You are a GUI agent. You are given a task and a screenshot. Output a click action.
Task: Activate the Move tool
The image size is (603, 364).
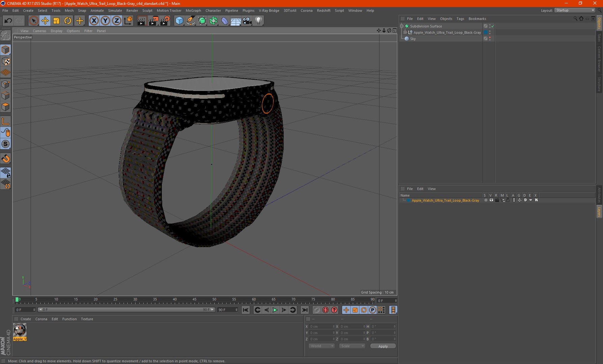[45, 21]
